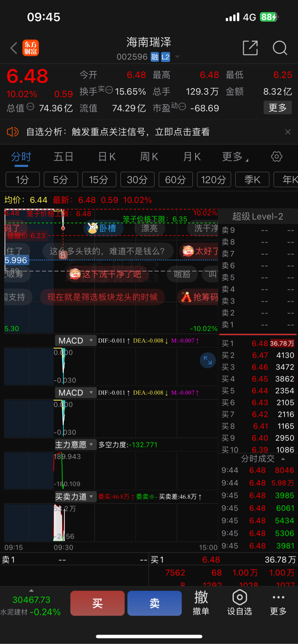Select the 120分 period
Image resolution: width=298 pixels, height=644 pixels.
click(x=214, y=180)
